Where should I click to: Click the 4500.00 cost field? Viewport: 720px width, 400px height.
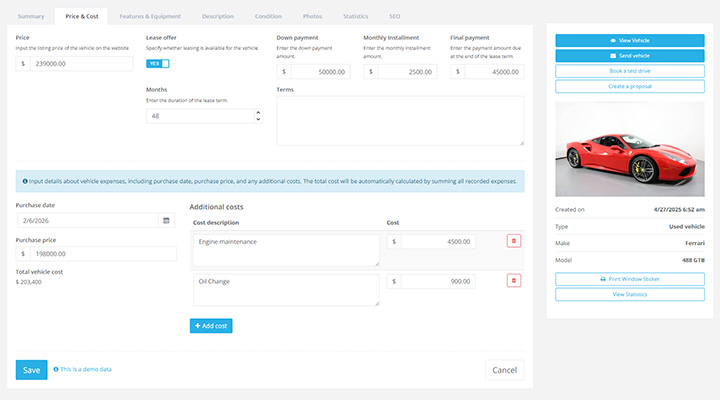[x=438, y=242]
